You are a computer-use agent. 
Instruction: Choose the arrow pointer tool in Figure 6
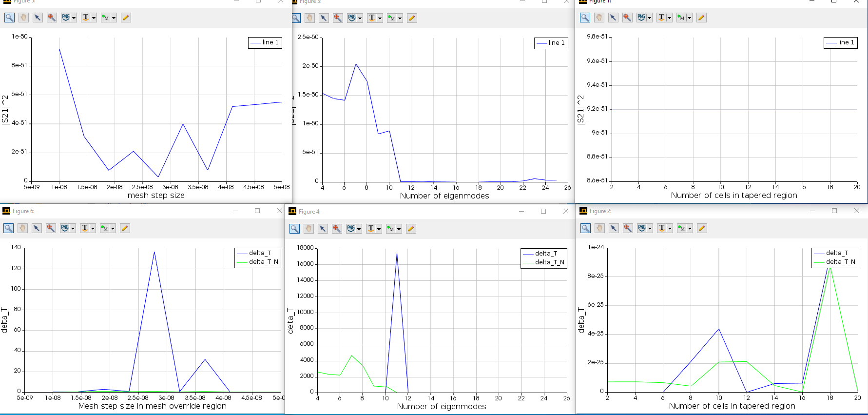pyautogui.click(x=37, y=228)
